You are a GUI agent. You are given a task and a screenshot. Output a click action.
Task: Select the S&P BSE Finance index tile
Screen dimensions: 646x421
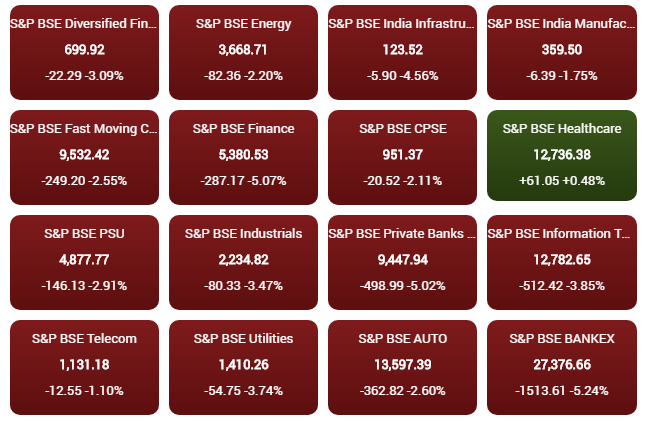(243, 155)
